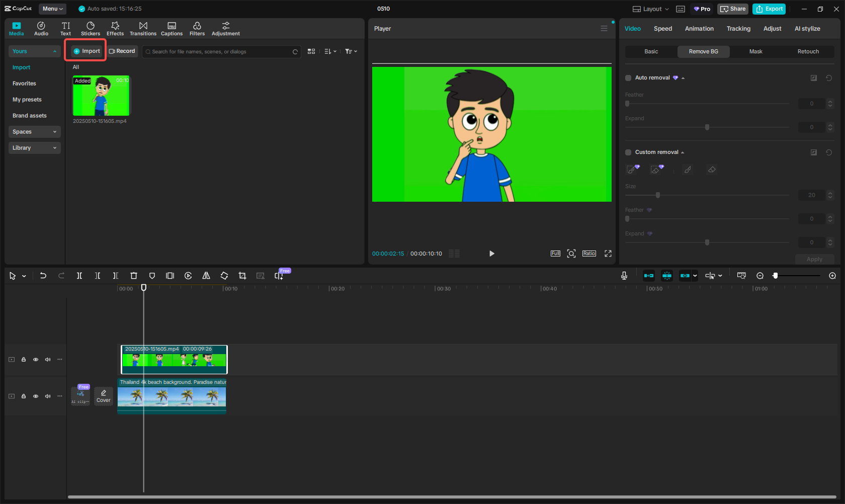Open the Crop tool on the timeline toolbar
Screen dimensions: 845x504
click(x=242, y=276)
